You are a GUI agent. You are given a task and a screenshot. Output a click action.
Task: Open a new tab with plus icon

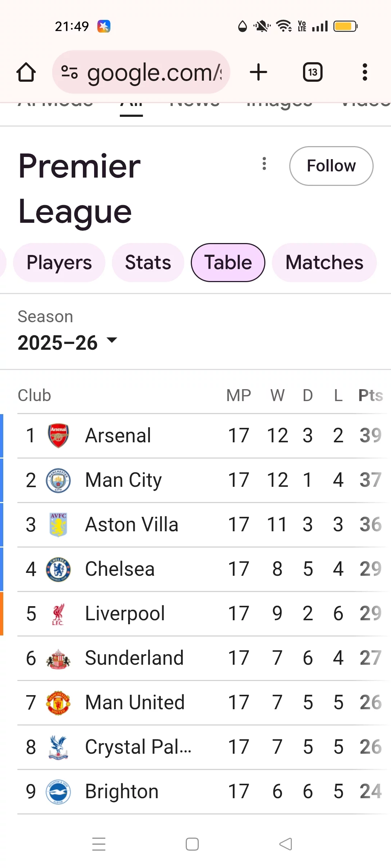tap(258, 72)
